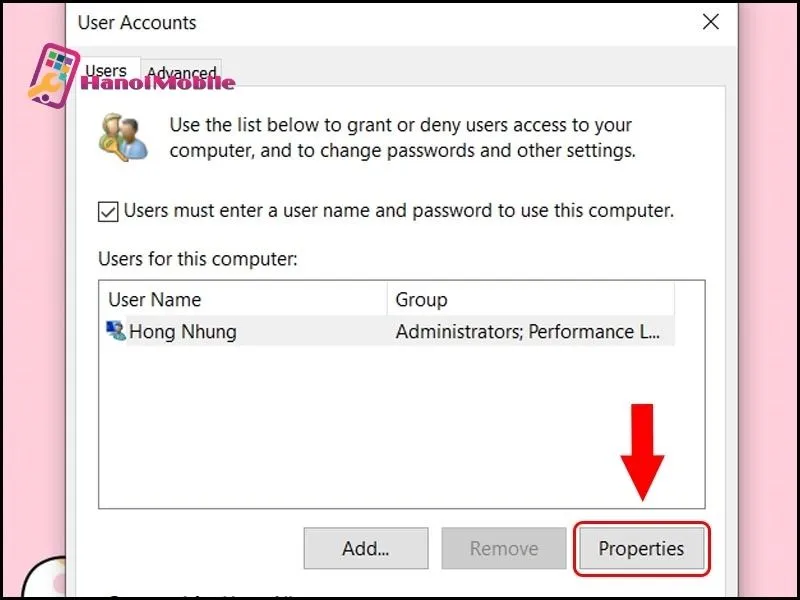The image size is (800, 600).
Task: Click the account icon beside Hong Nhung
Action: (116, 331)
